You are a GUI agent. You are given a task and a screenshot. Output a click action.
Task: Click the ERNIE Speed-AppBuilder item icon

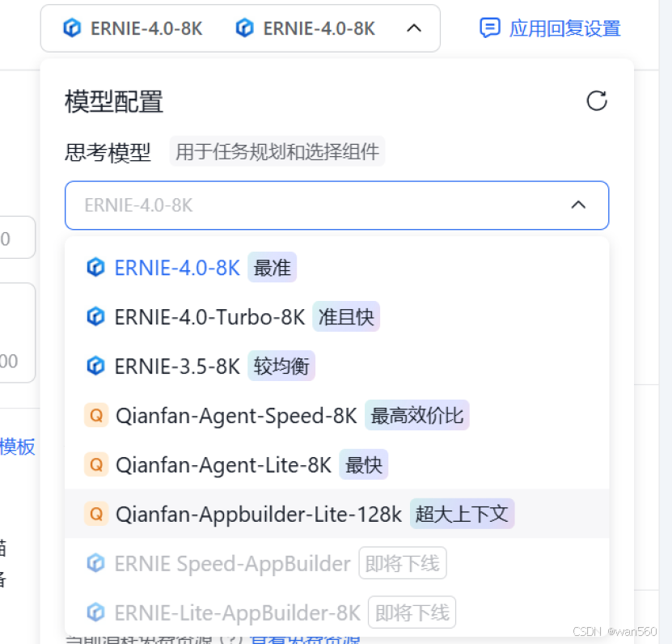tap(95, 563)
